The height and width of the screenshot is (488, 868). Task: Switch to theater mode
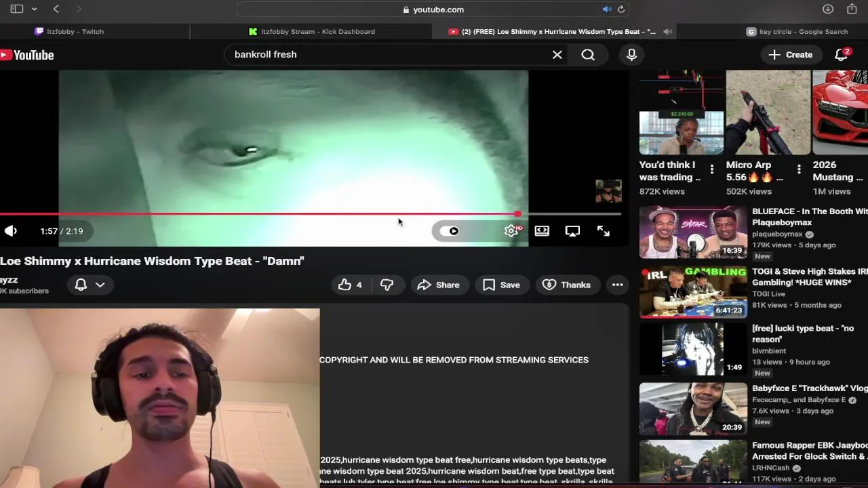point(542,231)
